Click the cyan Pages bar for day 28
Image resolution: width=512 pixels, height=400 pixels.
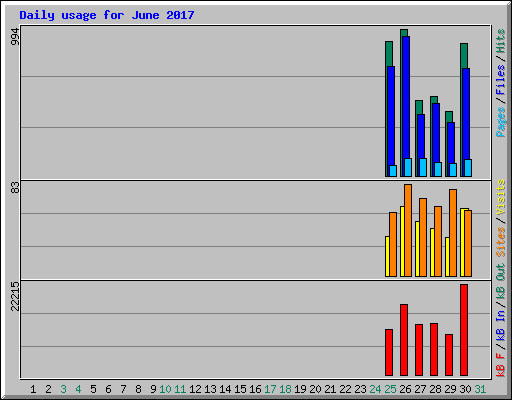438,169
